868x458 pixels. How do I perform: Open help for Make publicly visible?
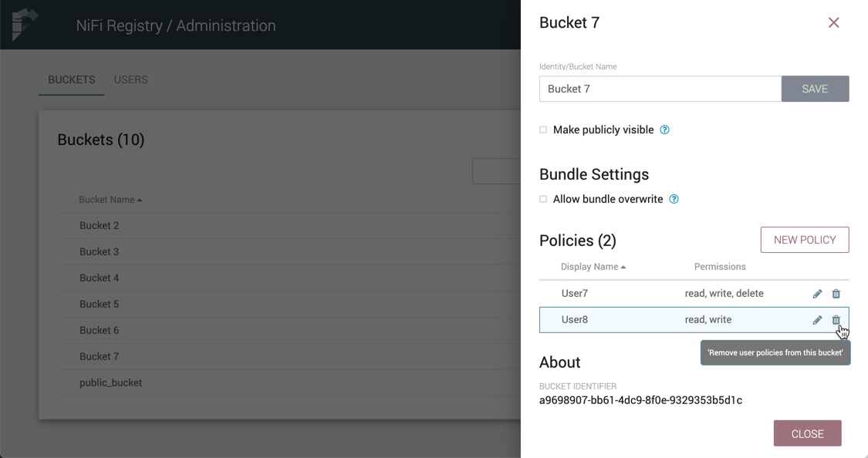pos(664,130)
